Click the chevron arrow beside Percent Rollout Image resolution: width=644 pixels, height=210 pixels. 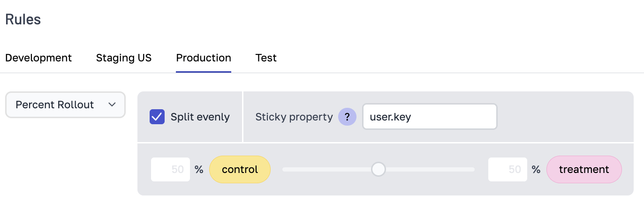[112, 105]
